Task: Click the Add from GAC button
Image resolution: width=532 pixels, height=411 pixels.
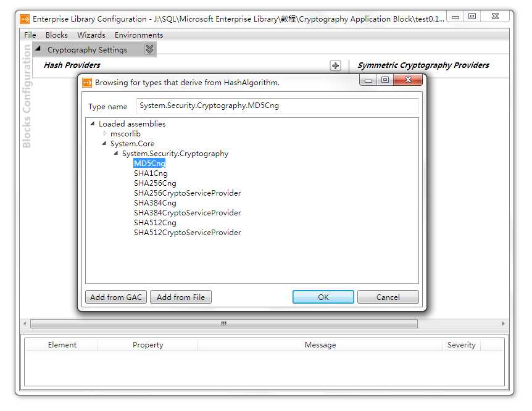Action: 116,297
